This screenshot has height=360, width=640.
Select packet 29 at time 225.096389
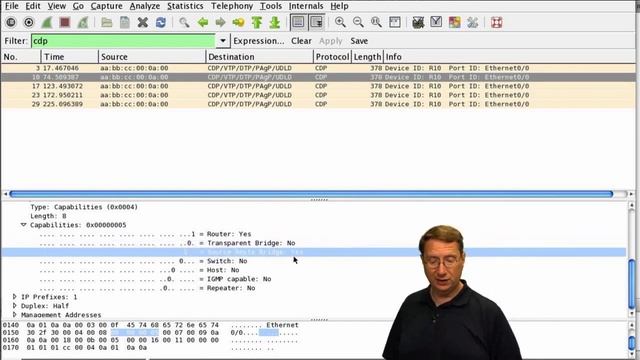pyautogui.click(x=318, y=104)
